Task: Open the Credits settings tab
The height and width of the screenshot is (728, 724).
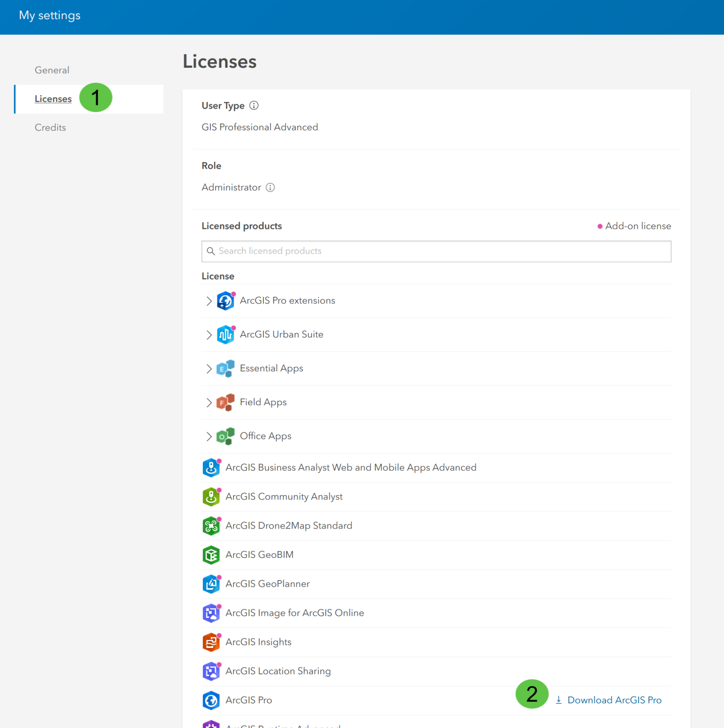Action: [50, 127]
